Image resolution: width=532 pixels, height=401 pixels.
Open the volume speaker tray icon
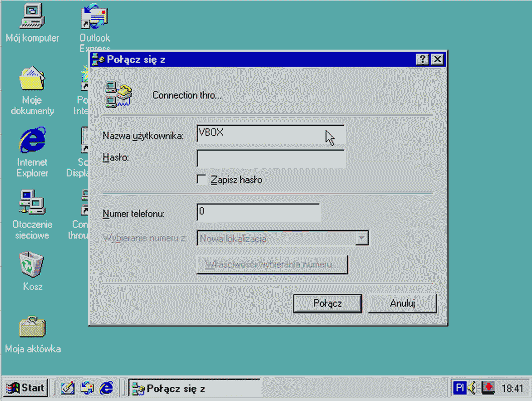[472, 387]
